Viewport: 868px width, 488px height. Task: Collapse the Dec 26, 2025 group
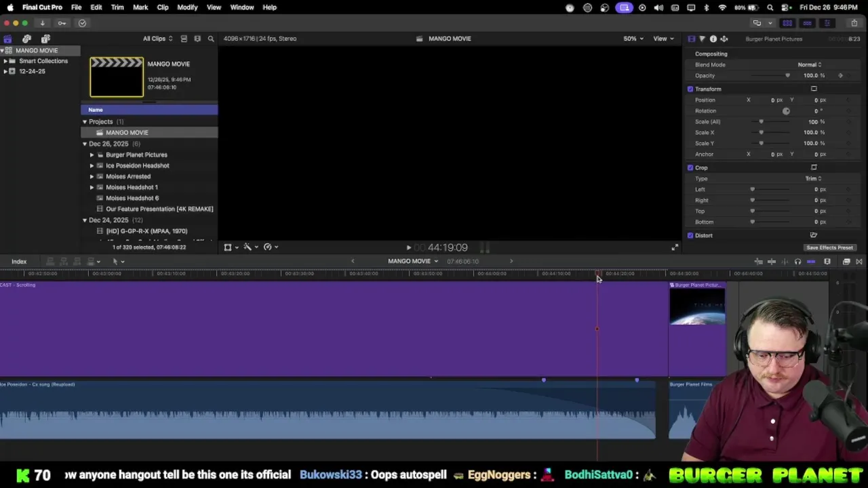pos(85,144)
